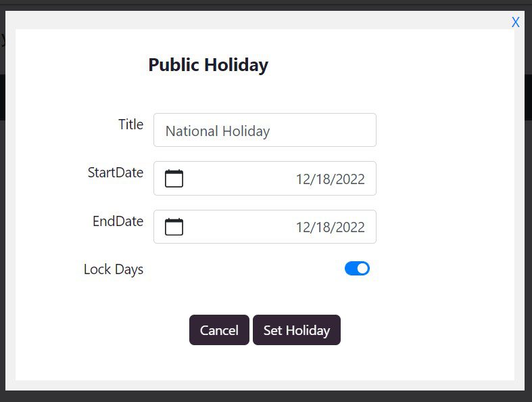Select the EndDate value 12/18/2022

tap(330, 227)
